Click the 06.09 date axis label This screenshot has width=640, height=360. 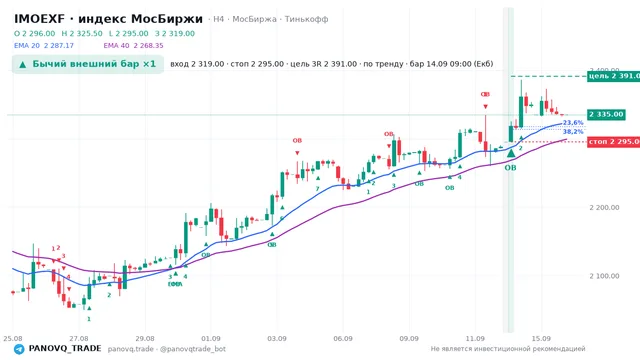(343, 338)
